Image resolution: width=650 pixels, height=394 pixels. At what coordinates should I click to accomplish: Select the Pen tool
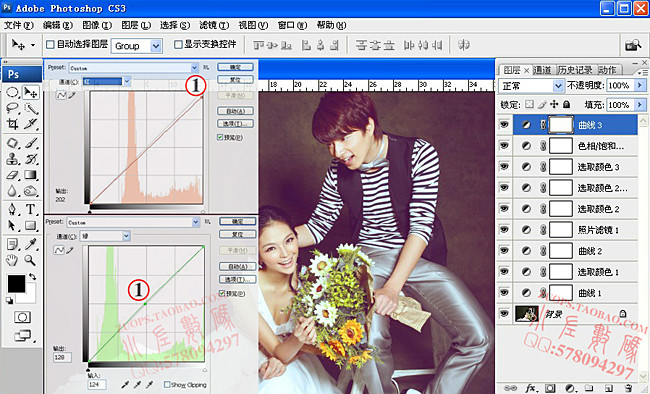(12, 209)
